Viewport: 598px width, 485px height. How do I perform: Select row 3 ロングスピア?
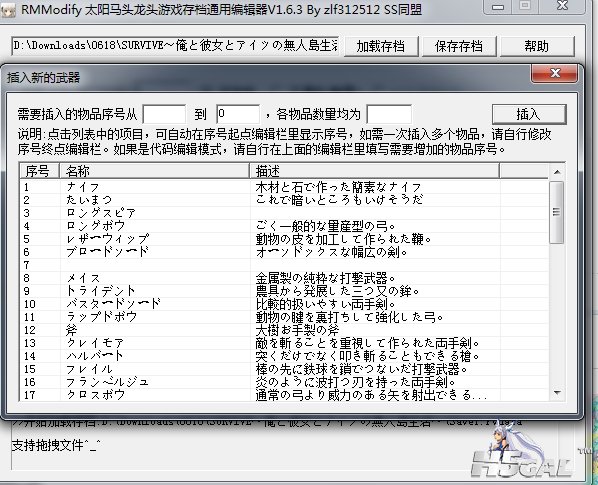click(x=284, y=213)
